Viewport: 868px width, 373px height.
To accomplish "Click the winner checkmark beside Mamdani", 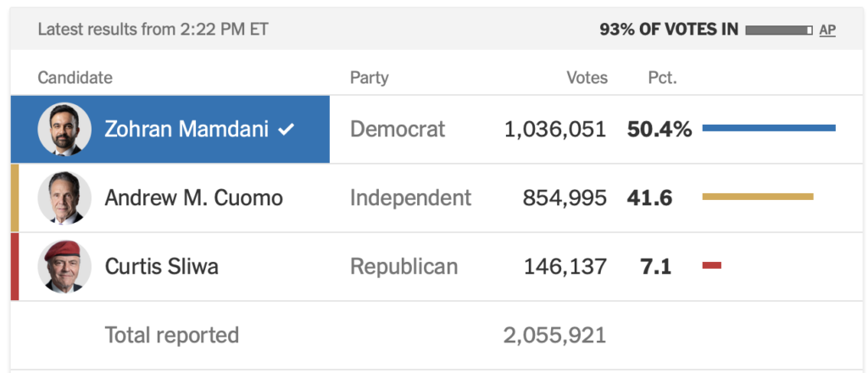I will (x=287, y=130).
